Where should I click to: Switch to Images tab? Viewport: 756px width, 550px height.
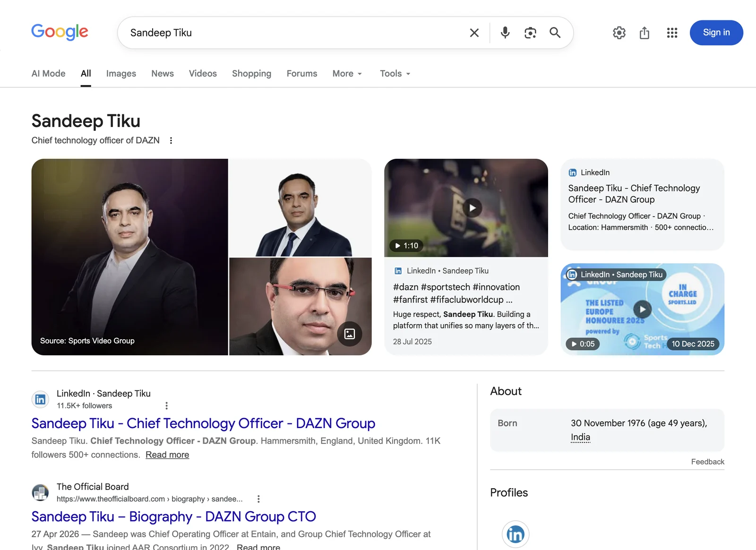tap(121, 73)
